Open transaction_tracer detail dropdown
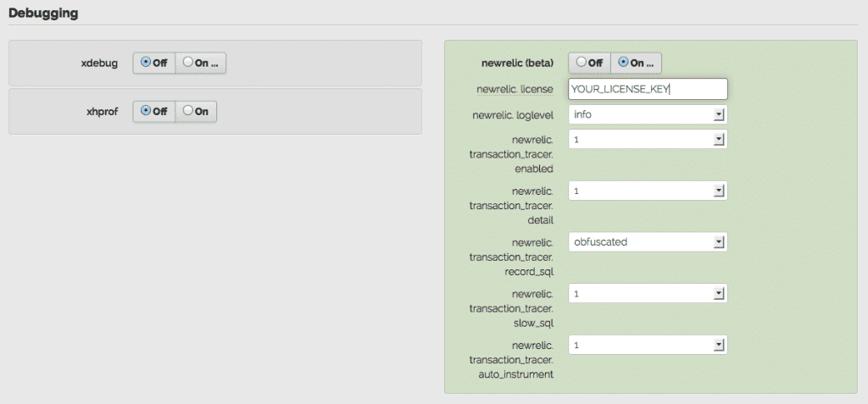 pos(648,191)
